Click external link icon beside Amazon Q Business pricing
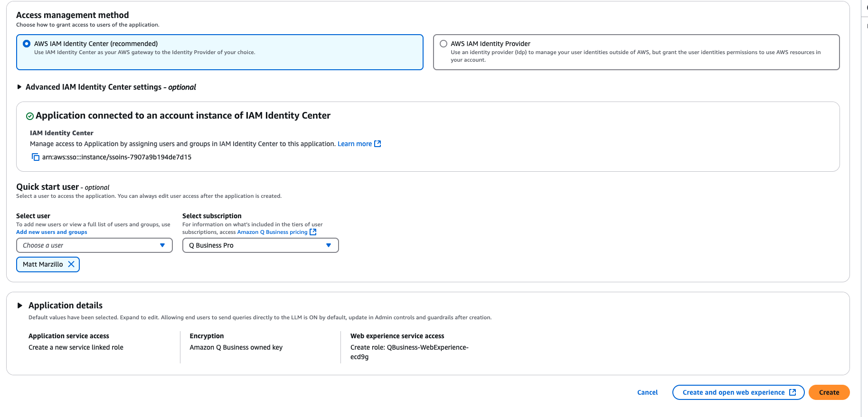 coord(313,232)
